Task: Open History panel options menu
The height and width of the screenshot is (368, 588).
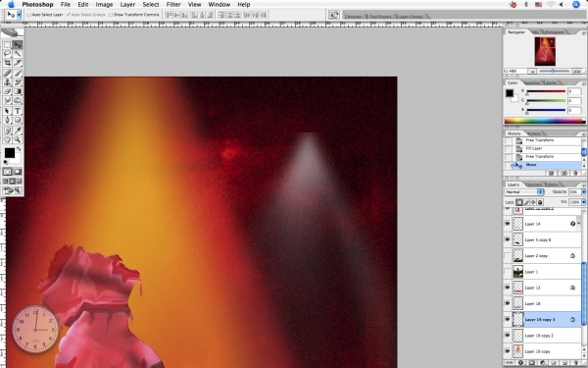Action: [x=583, y=133]
